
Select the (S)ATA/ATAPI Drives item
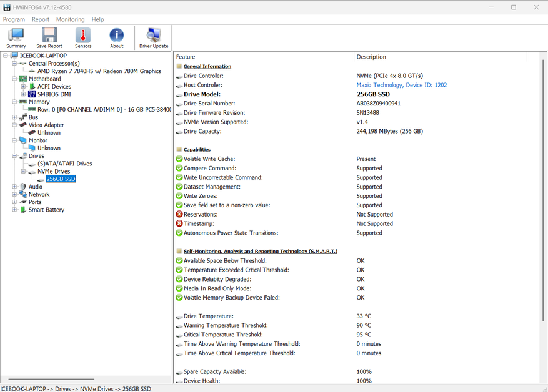(x=64, y=164)
